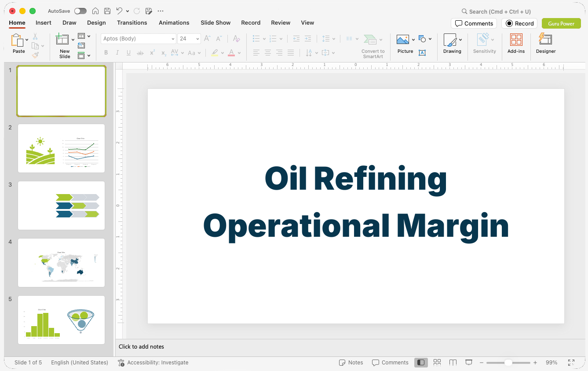Viewport: 588px width, 371px height.
Task: Click the Notes button in status bar
Action: coord(351,363)
